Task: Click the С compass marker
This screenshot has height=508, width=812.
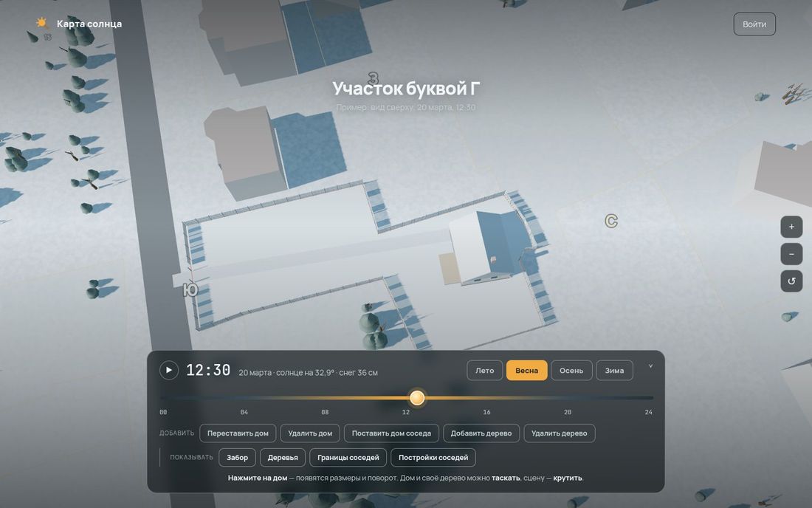Action: point(611,221)
